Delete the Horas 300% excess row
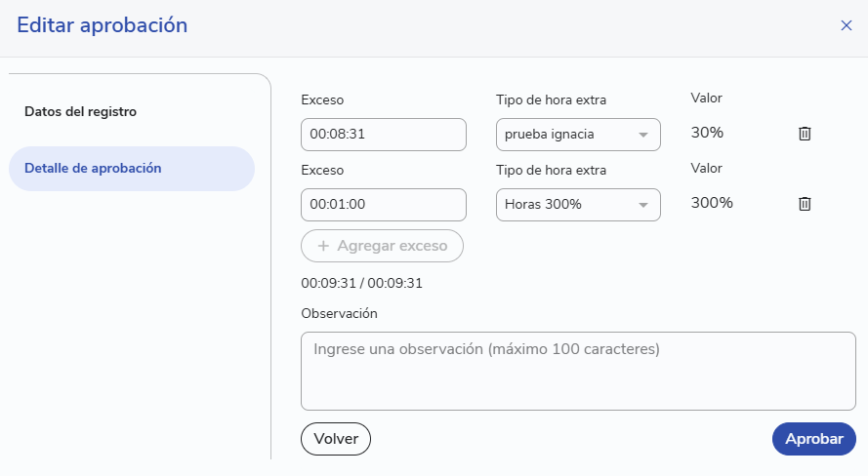This screenshot has height=476, width=868. pyautogui.click(x=805, y=204)
